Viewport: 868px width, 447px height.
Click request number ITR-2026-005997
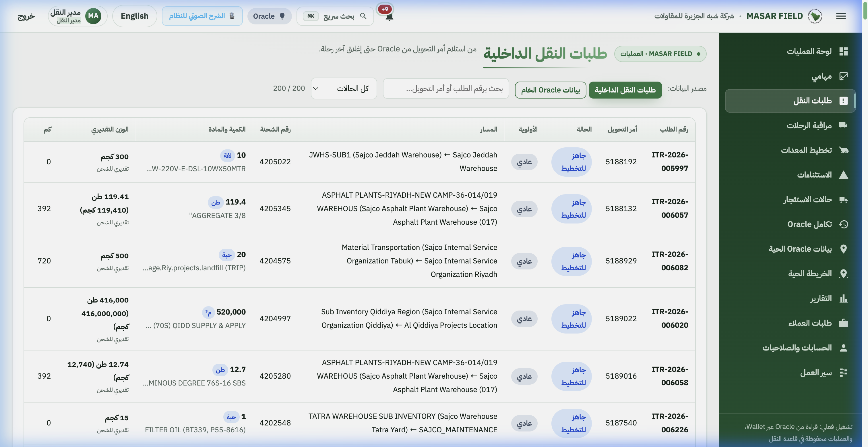tap(670, 162)
